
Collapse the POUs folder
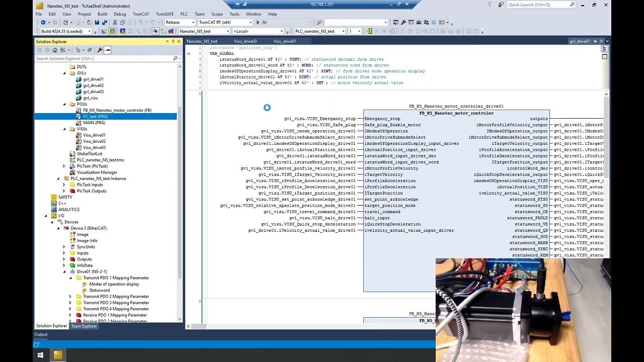click(64, 104)
